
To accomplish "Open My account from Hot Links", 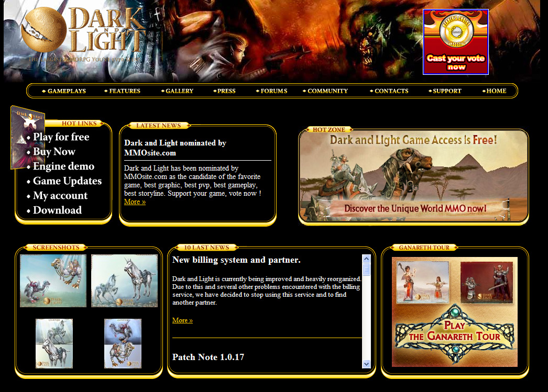I will click(x=60, y=196).
